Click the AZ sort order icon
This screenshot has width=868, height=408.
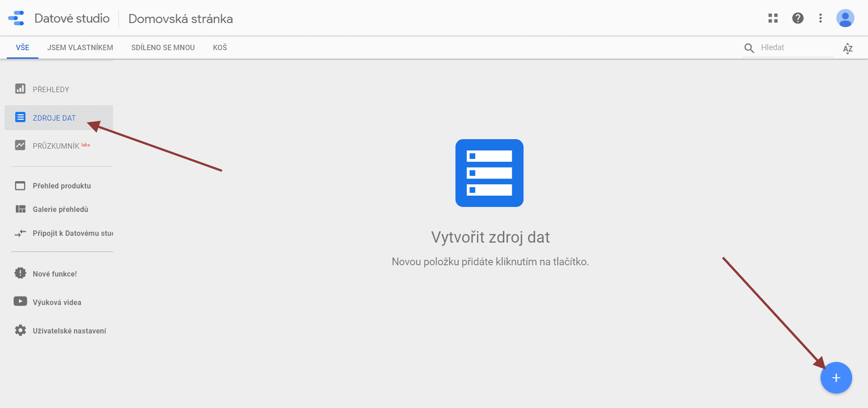(848, 48)
